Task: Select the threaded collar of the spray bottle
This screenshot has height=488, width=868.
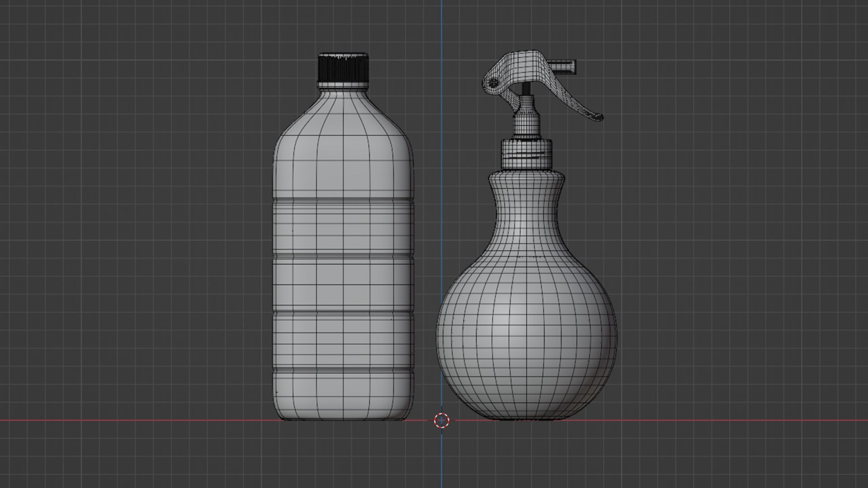Action: pos(526,155)
